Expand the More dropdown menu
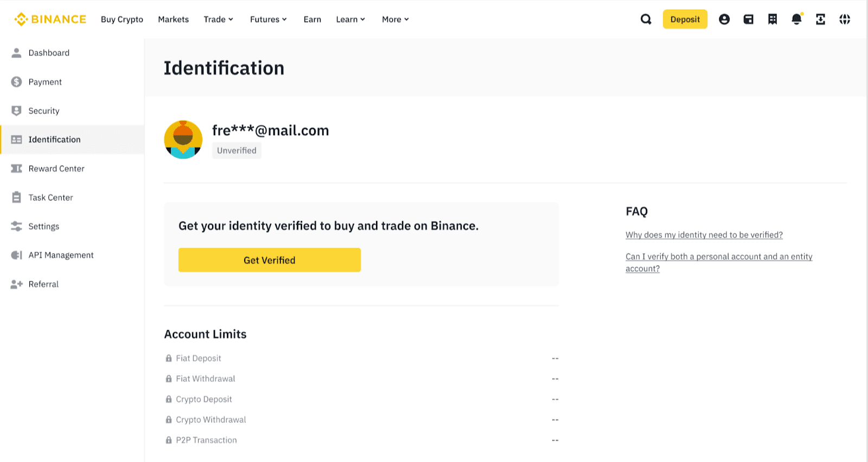868x462 pixels. pyautogui.click(x=395, y=20)
